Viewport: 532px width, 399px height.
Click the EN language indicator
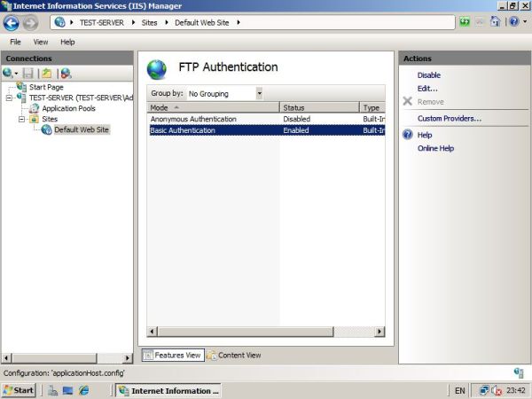(459, 391)
